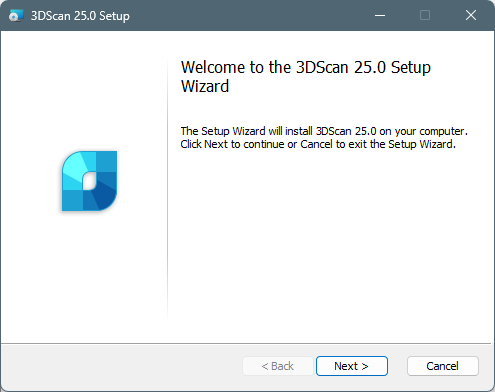Click the "Welcome to the 3DScan 25.0 Setup Wizard" heading
495x392 pixels.
[306, 77]
